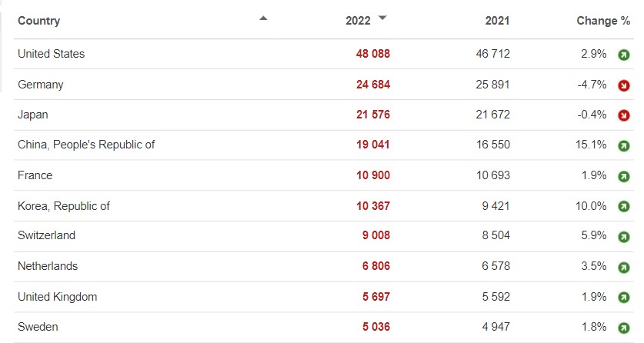Click green arrow icon in Switzerland row
The height and width of the screenshot is (343, 644).
point(624,236)
